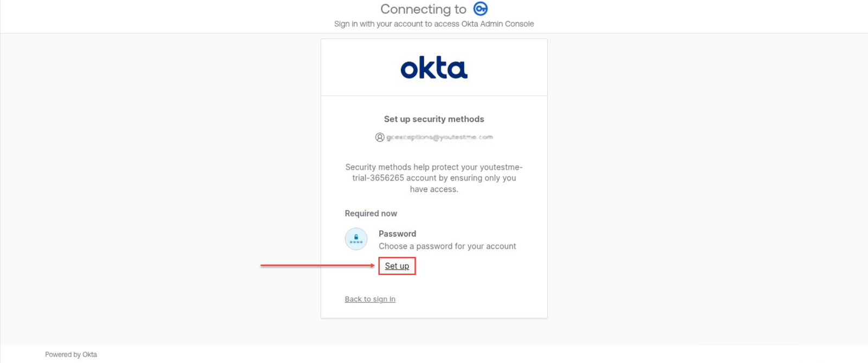Click the bold Password method title
868x363 pixels.
(397, 234)
